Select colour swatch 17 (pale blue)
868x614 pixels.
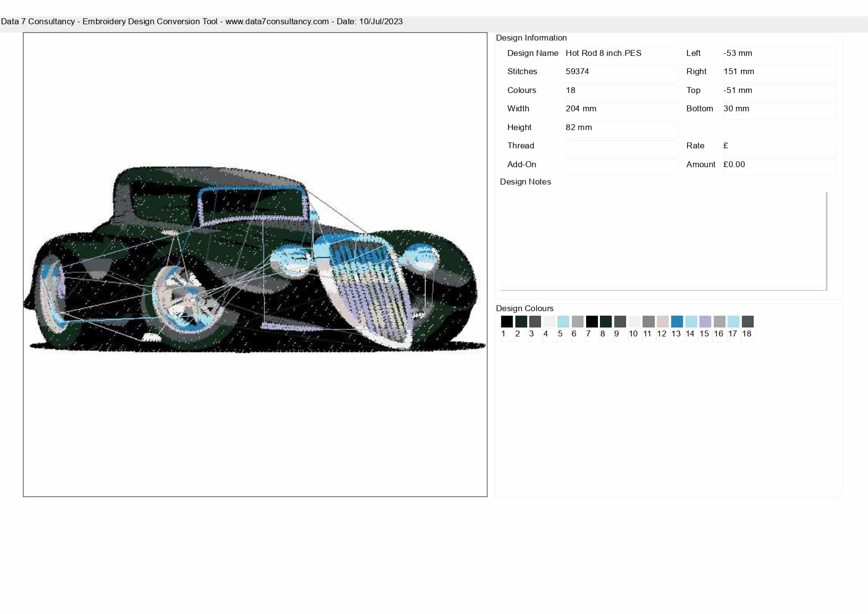pyautogui.click(x=733, y=322)
